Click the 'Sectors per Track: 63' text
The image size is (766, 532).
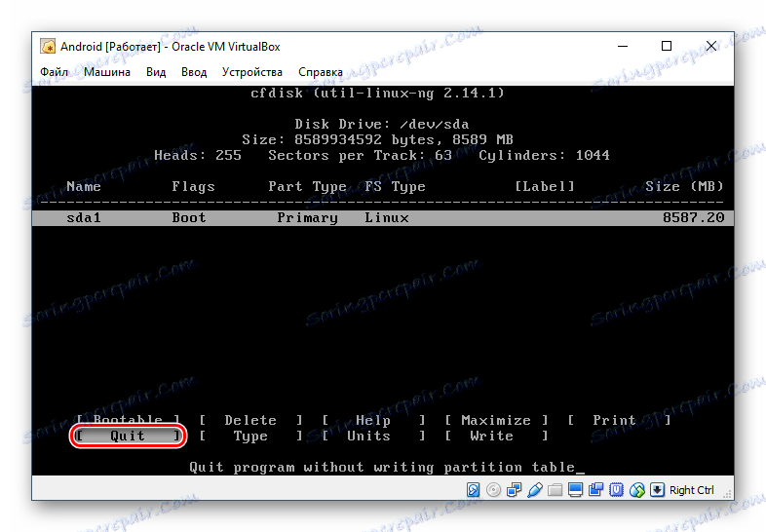point(360,155)
